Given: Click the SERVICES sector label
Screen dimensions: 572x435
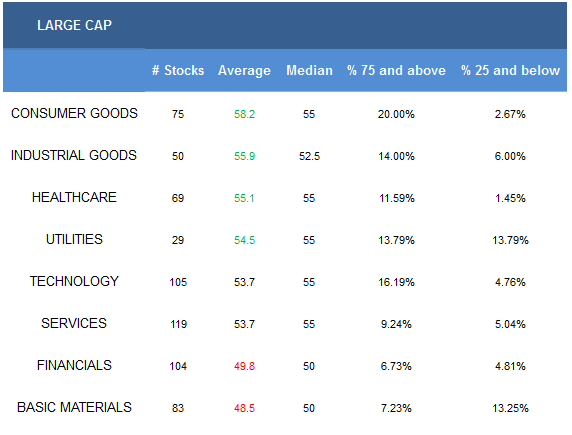Looking at the screenshot, I should click(x=74, y=323).
